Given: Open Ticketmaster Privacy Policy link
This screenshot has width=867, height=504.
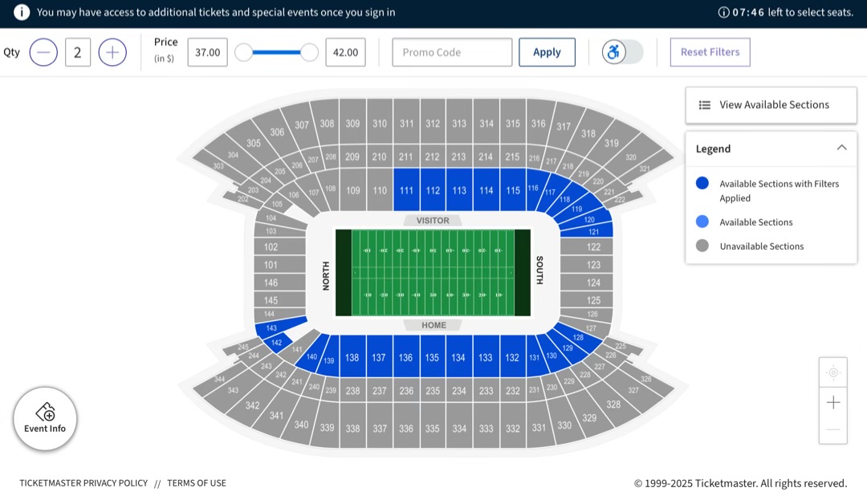Looking at the screenshot, I should [x=83, y=483].
